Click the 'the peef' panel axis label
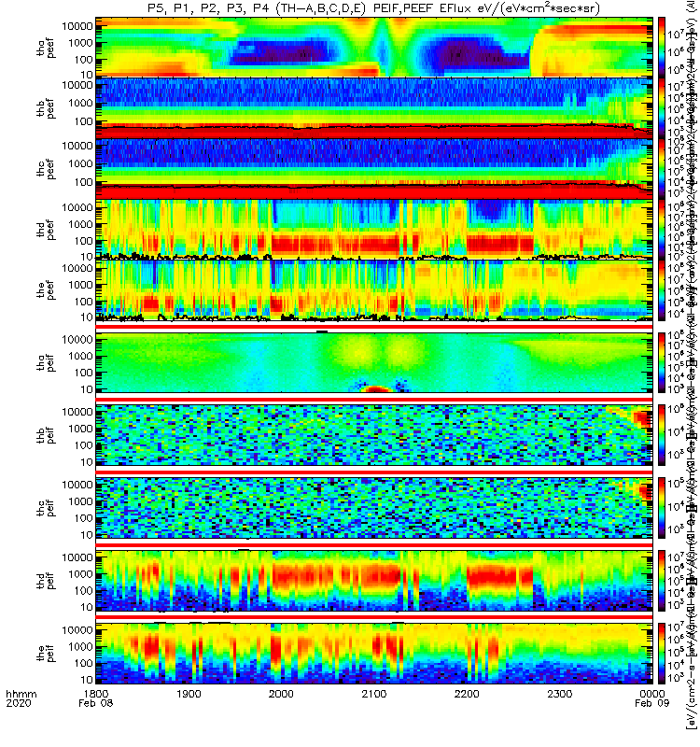The width and height of the screenshot is (700, 747). click(x=46, y=290)
